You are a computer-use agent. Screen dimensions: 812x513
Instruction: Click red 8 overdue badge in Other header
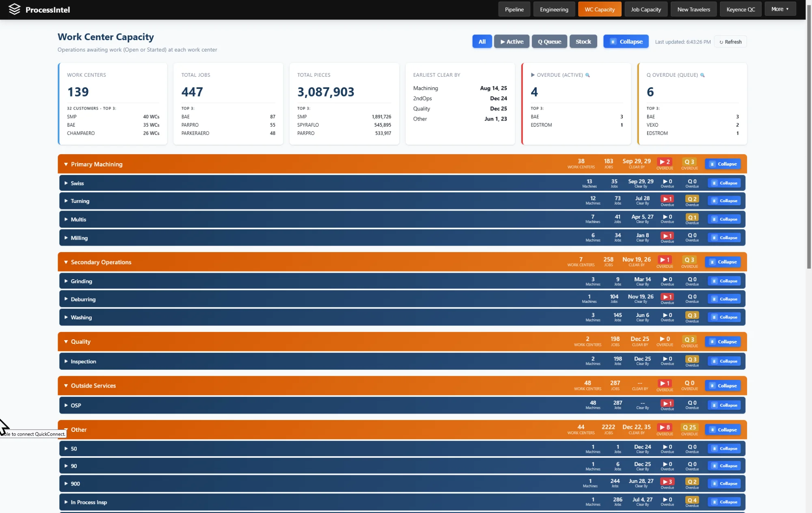tap(665, 427)
